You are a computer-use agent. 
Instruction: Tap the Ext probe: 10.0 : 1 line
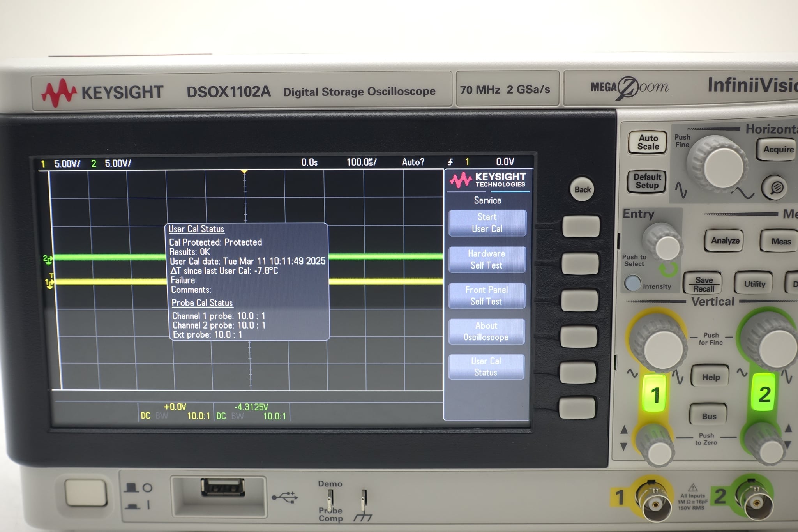[x=207, y=334]
